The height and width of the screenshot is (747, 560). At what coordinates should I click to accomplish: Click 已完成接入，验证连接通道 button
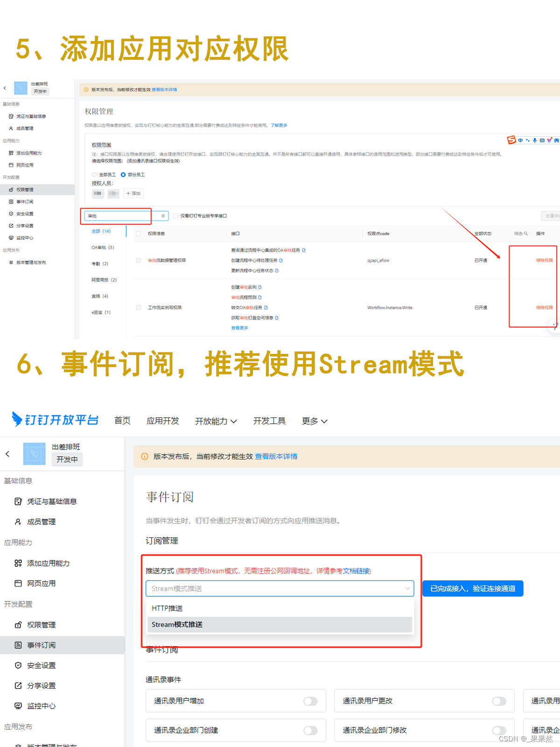click(473, 589)
